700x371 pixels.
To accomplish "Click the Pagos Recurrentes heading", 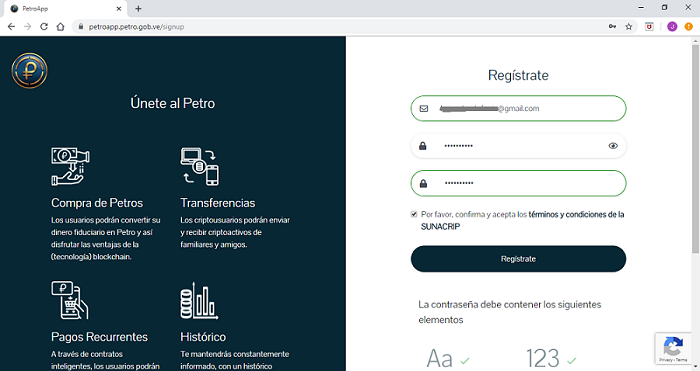I will coord(99,337).
